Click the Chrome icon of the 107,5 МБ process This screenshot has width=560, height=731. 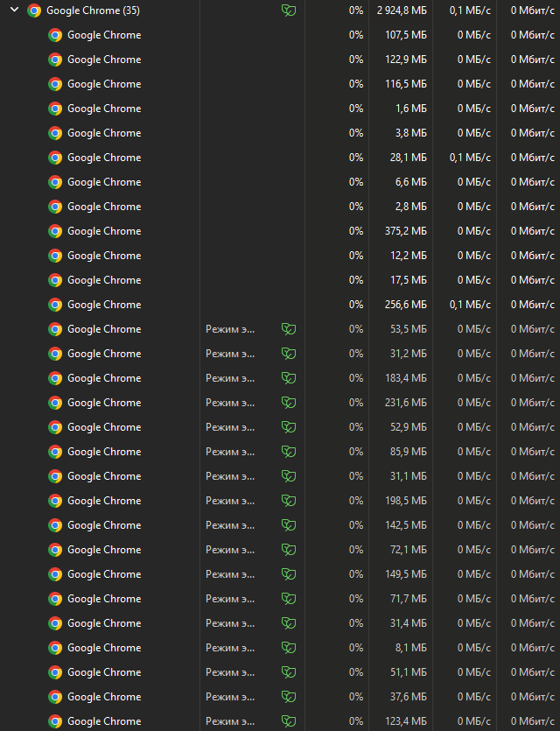point(55,35)
